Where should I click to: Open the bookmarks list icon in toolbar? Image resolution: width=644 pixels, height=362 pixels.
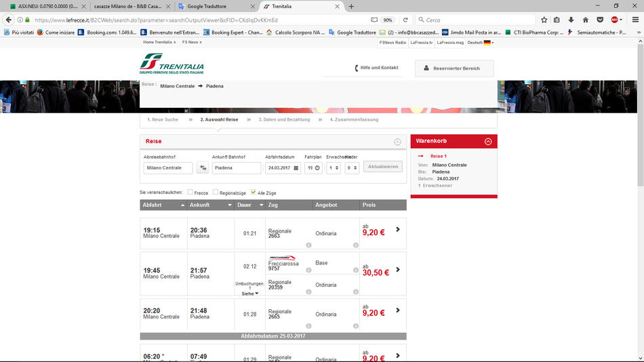pyautogui.click(x=557, y=20)
